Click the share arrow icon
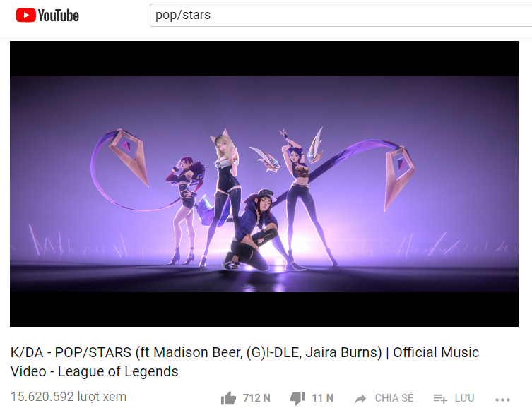532x408 pixels. (x=360, y=399)
